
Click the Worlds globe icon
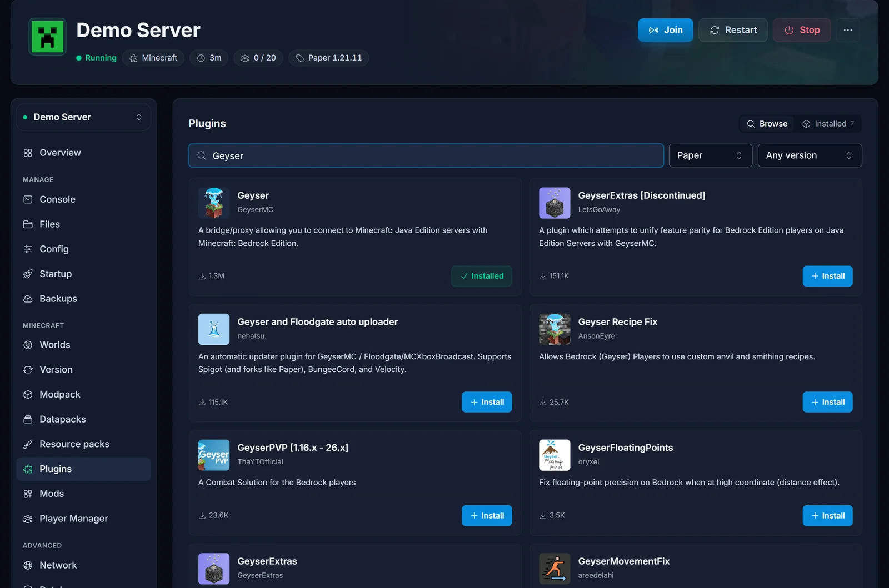pyautogui.click(x=28, y=345)
